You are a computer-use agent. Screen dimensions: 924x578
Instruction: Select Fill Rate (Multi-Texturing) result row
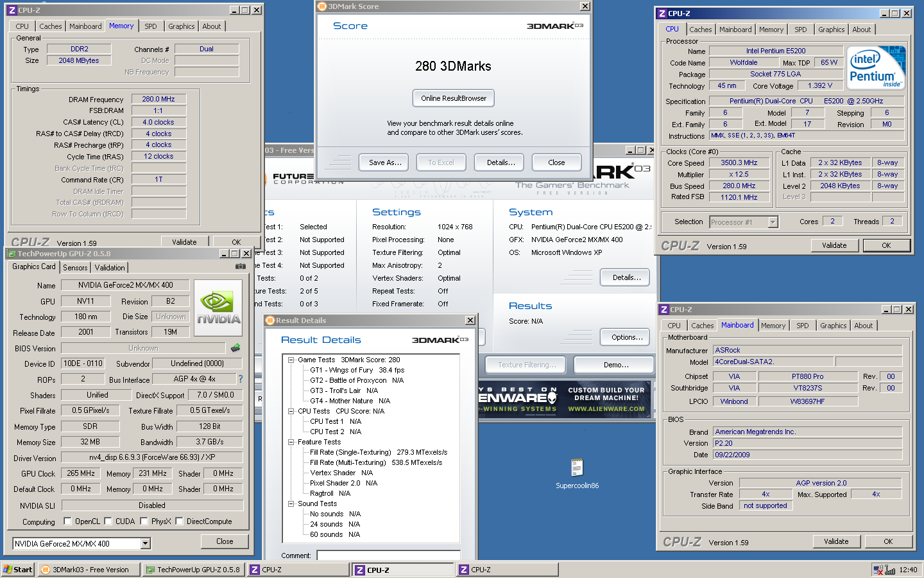point(376,462)
